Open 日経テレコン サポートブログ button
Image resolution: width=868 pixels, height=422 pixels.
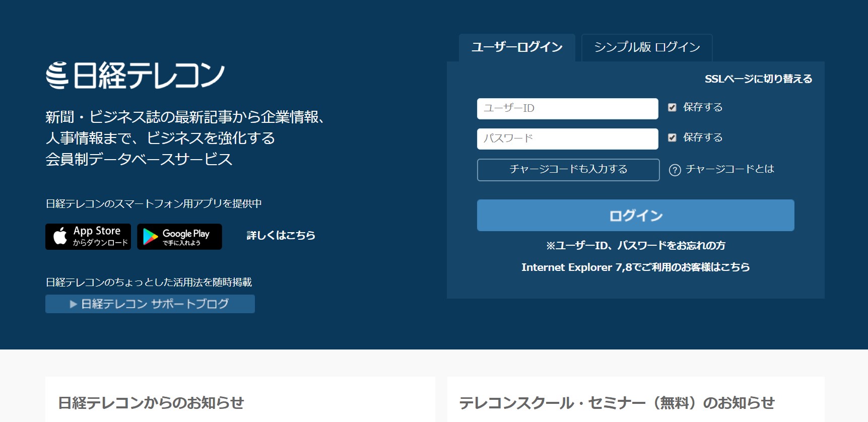click(x=150, y=304)
